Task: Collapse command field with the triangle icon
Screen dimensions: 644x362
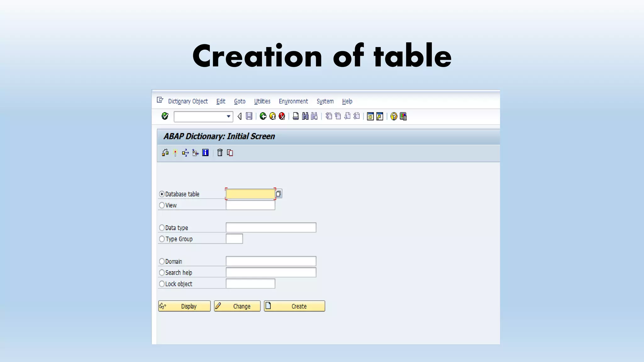Action: pyautogui.click(x=240, y=117)
